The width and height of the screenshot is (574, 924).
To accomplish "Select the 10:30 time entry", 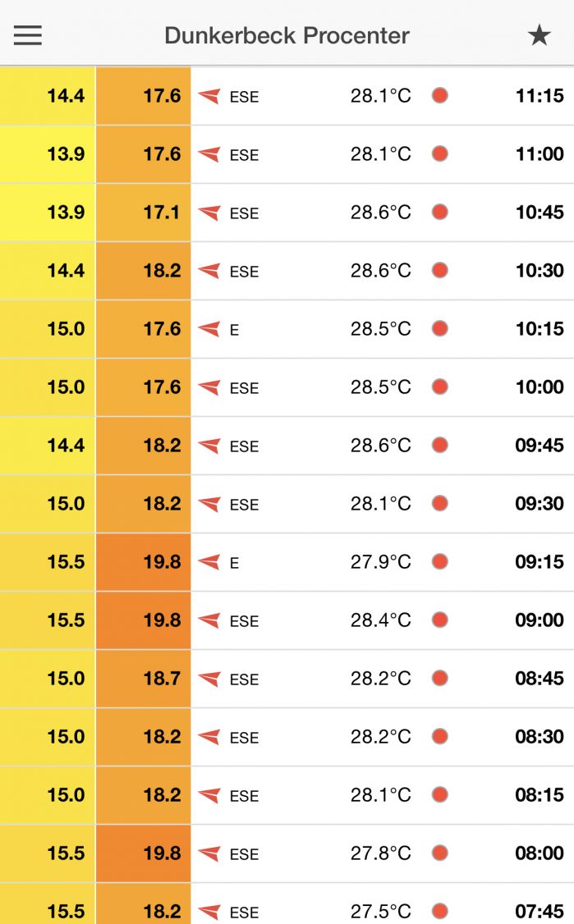I will coord(540,271).
